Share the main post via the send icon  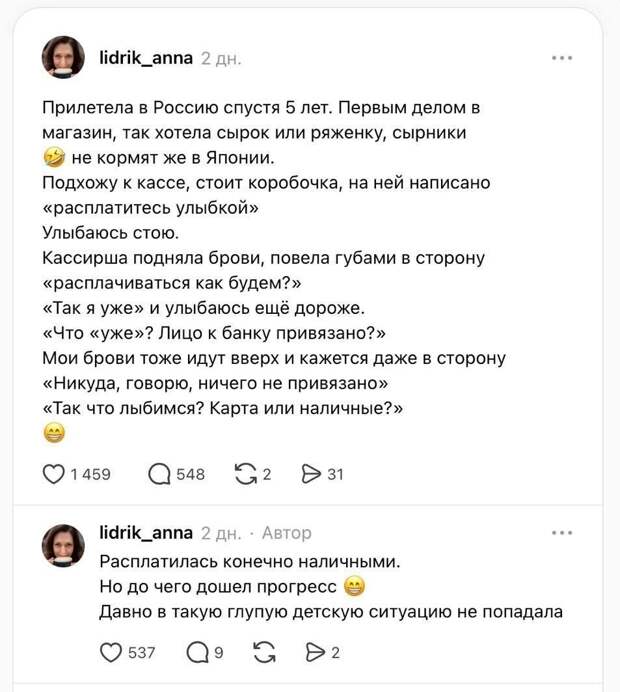[x=310, y=474]
